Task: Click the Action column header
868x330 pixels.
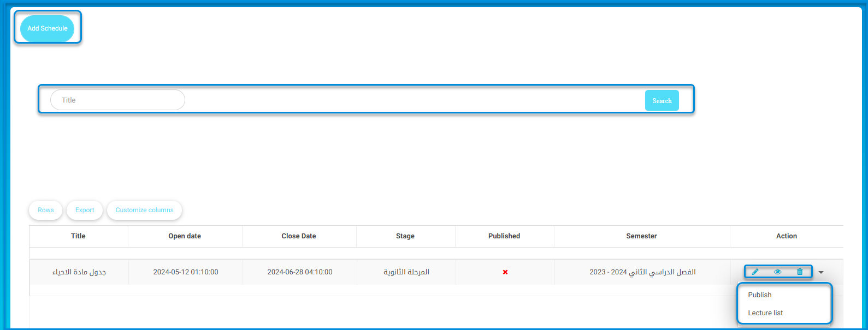Action: click(x=787, y=236)
